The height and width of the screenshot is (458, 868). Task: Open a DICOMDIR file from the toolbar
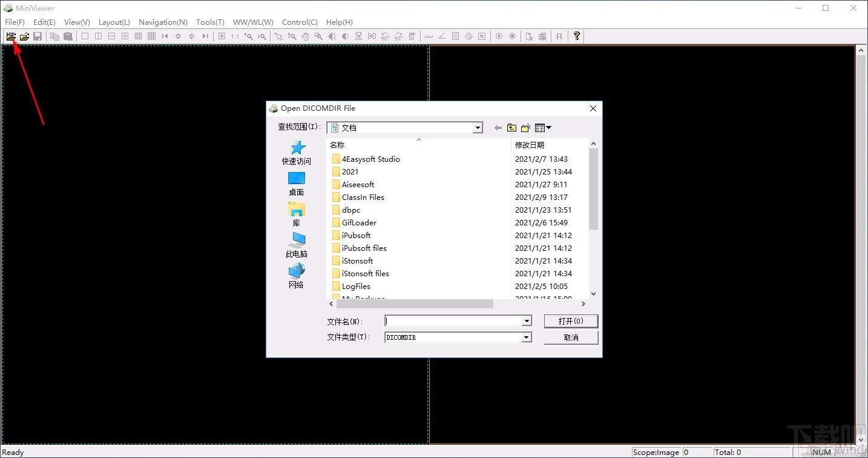click(11, 36)
